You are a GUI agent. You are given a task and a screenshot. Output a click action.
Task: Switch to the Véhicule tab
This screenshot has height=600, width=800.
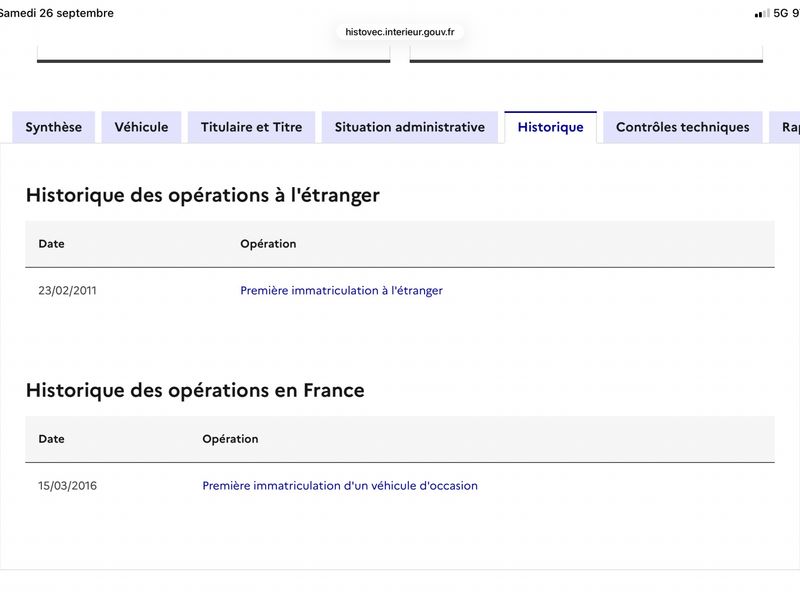tap(141, 127)
